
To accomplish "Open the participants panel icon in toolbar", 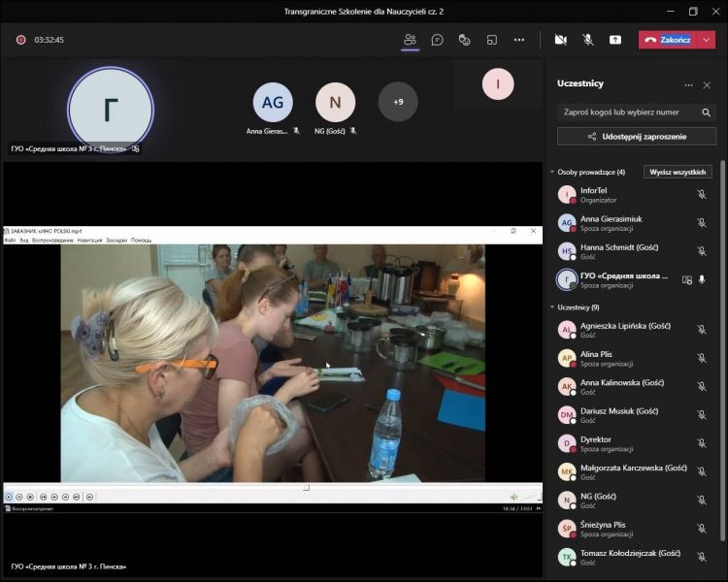I will (411, 40).
